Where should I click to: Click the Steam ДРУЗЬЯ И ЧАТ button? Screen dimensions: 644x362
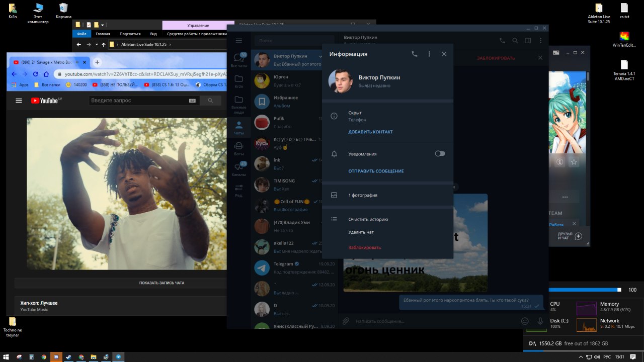pyautogui.click(x=570, y=236)
